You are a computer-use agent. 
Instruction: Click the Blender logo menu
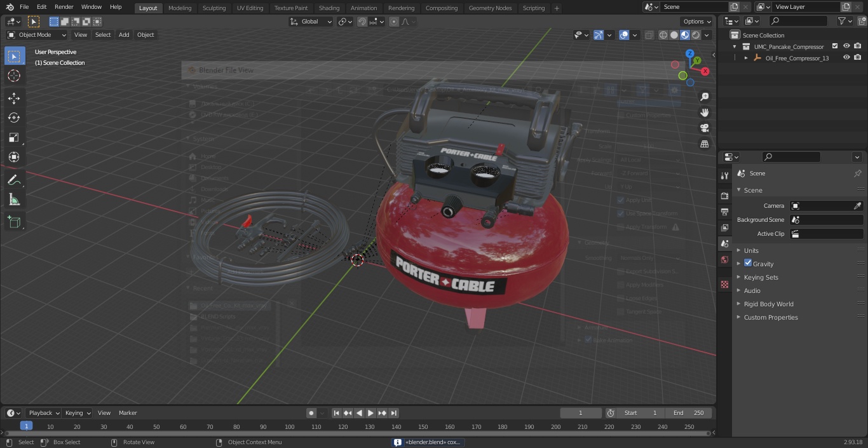(10, 7)
